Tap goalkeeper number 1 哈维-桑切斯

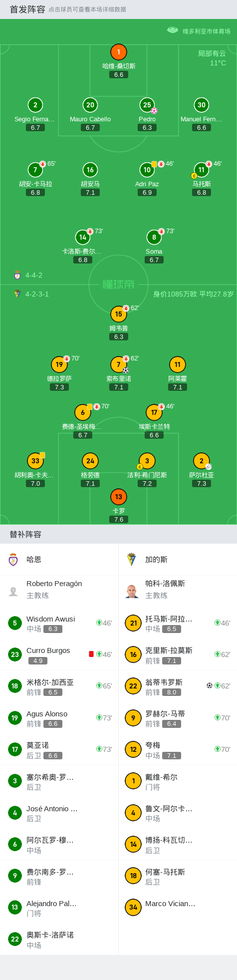coord(118,52)
